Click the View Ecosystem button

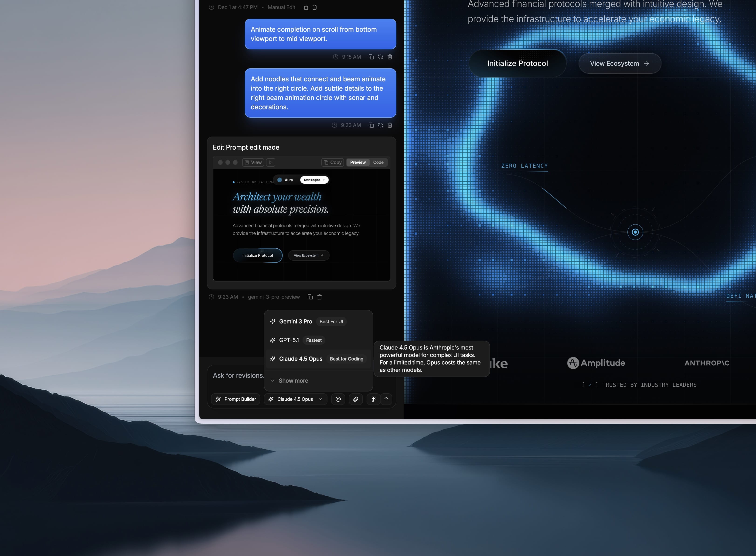pos(620,63)
